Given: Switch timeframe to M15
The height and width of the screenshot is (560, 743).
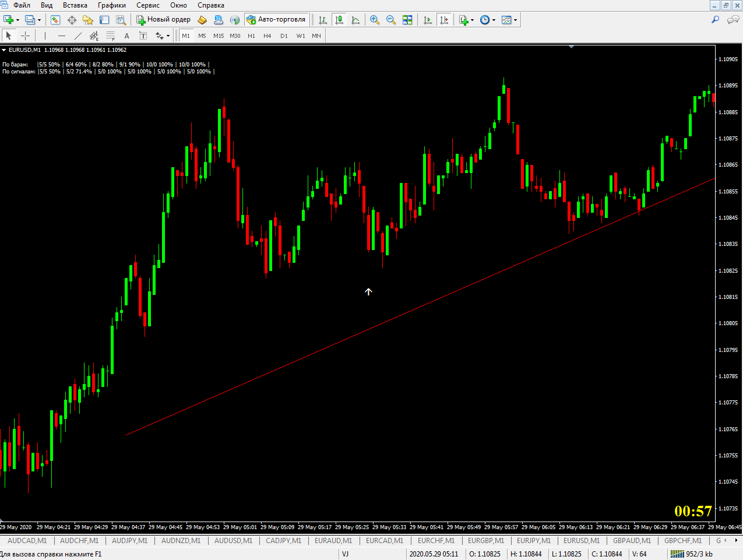Looking at the screenshot, I should pyautogui.click(x=219, y=36).
